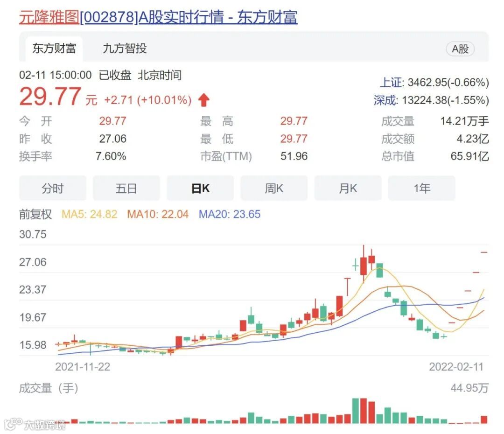The height and width of the screenshot is (434, 504).
Task: Click the 成交量 value 14.21万手
Action: [464, 121]
